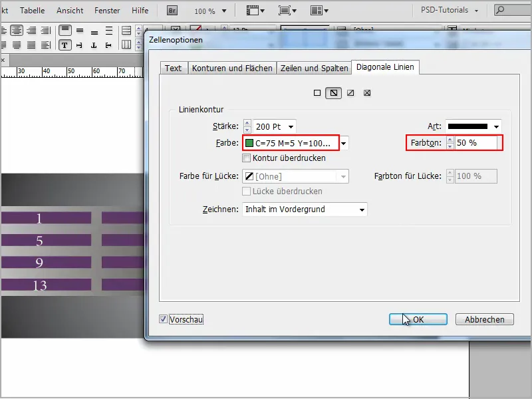Open Farbe color dropdown arrow
This screenshot has height=399, width=532.
[x=344, y=143]
